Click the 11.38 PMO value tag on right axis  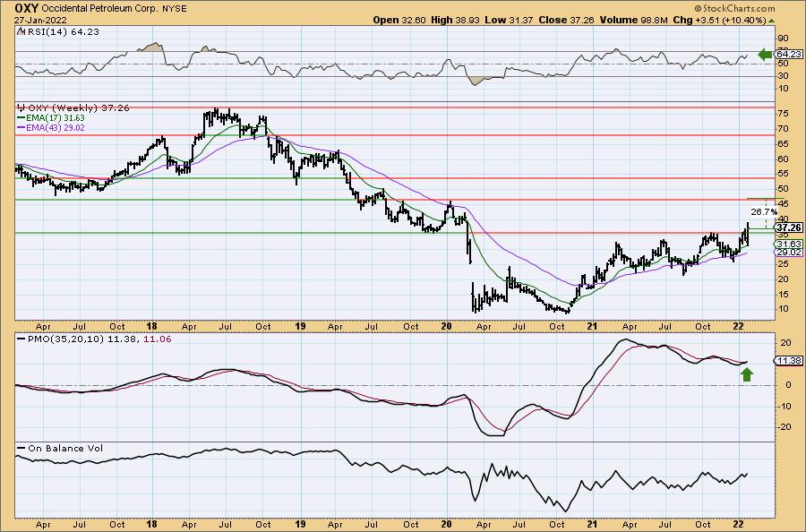tap(789, 361)
